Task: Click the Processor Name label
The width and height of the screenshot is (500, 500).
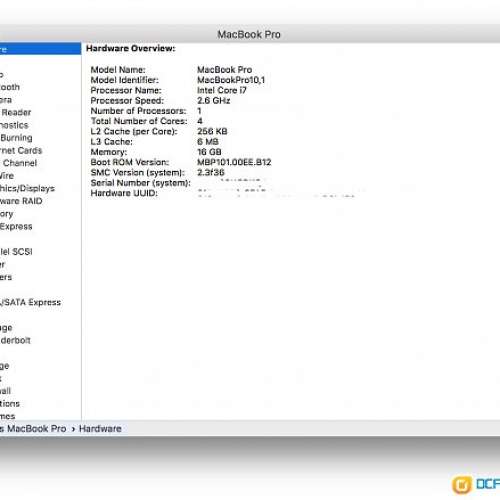Action: tap(126, 90)
